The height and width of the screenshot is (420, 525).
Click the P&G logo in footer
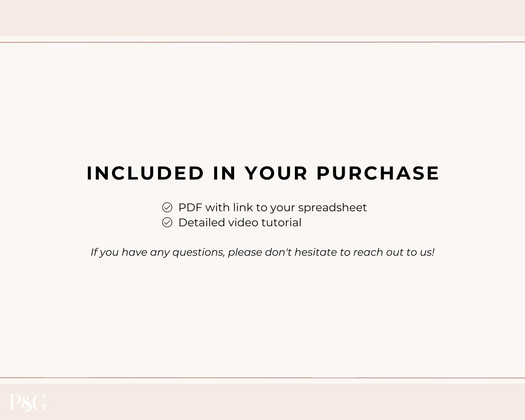[28, 402]
